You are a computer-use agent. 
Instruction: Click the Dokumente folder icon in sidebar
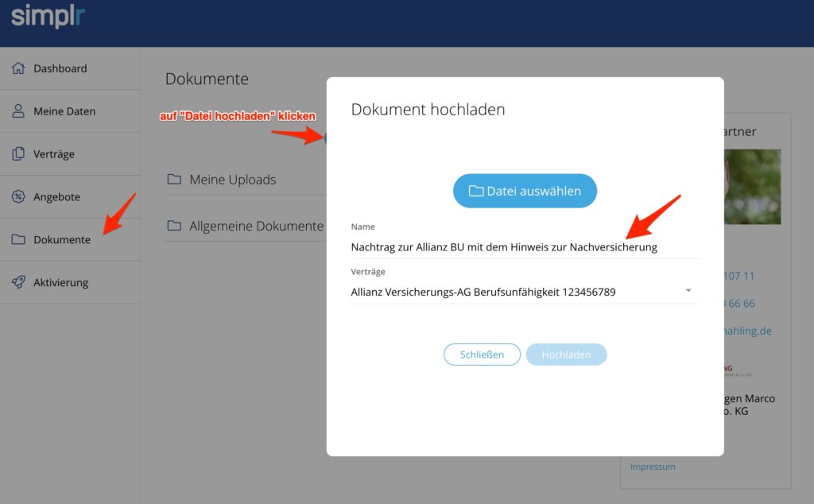[18, 239]
